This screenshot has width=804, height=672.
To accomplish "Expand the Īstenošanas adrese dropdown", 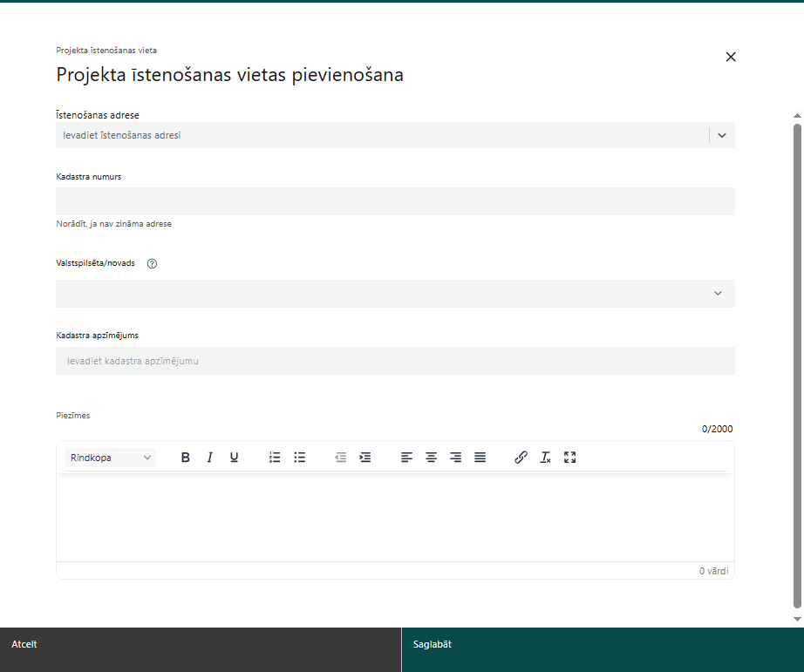I will click(722, 135).
